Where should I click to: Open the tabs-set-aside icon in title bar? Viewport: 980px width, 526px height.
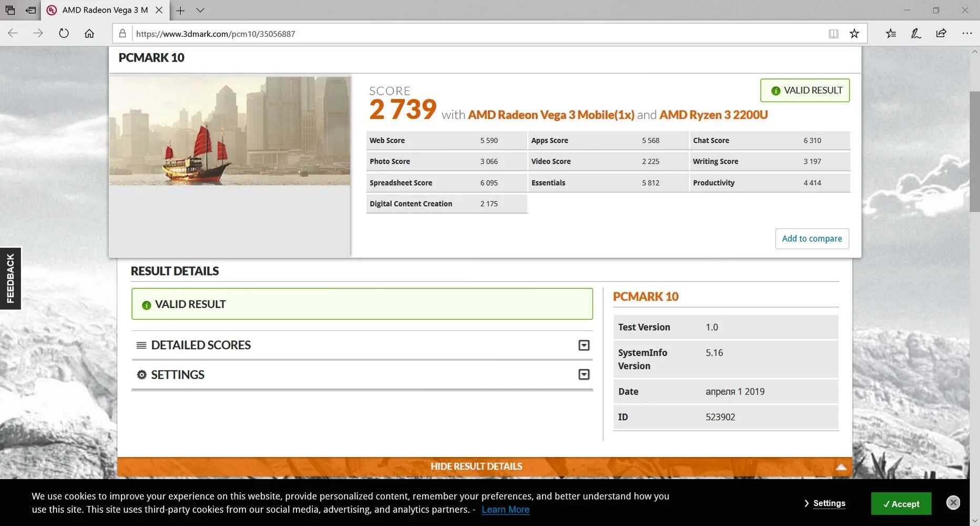(10, 10)
